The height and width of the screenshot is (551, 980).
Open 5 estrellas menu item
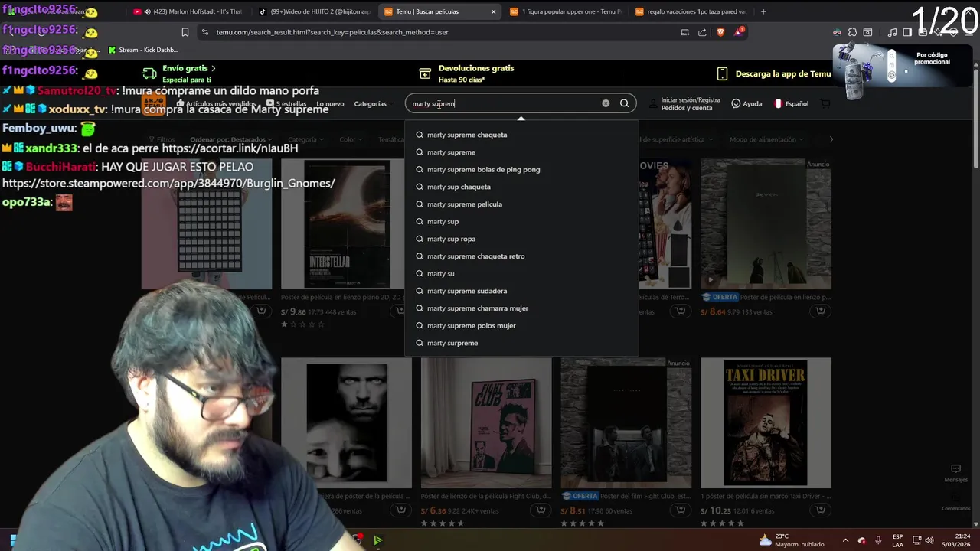click(286, 103)
